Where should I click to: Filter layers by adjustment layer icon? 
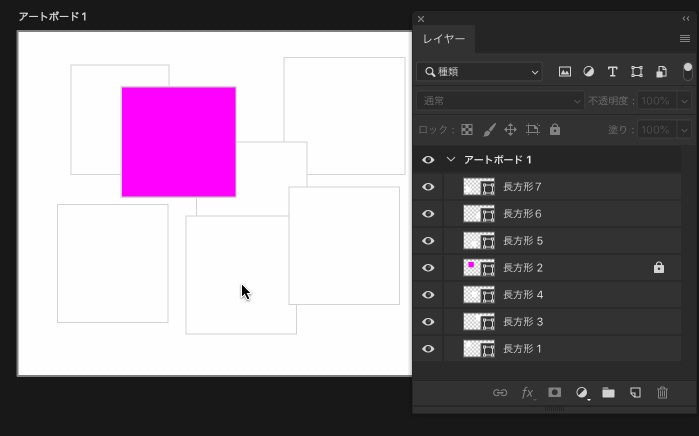(x=588, y=72)
